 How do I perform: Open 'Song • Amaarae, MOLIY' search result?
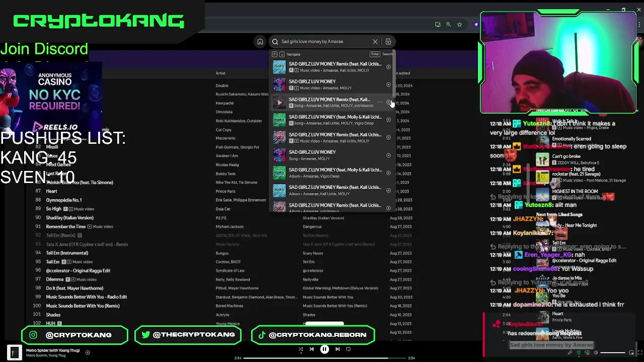click(331, 155)
